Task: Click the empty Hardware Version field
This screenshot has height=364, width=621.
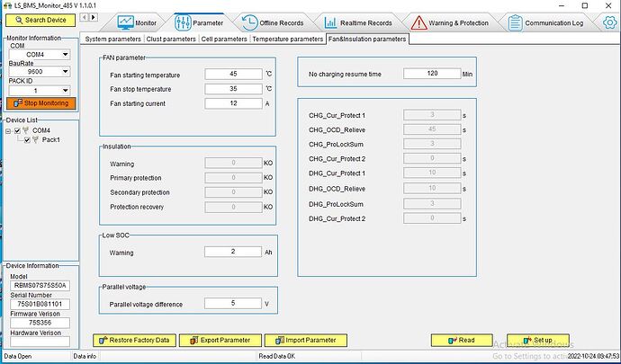Action: tap(40, 342)
